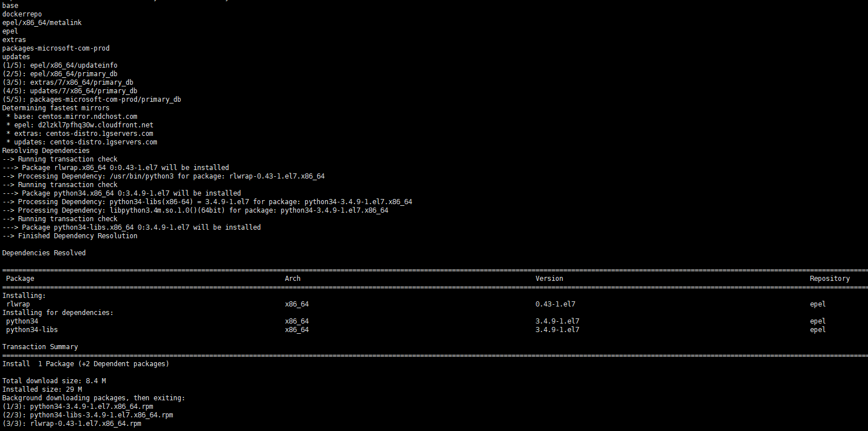
Task: Click '(1/3): python34-3.4.9-1.el7.x86_64.rpm' line
Action: pos(78,407)
